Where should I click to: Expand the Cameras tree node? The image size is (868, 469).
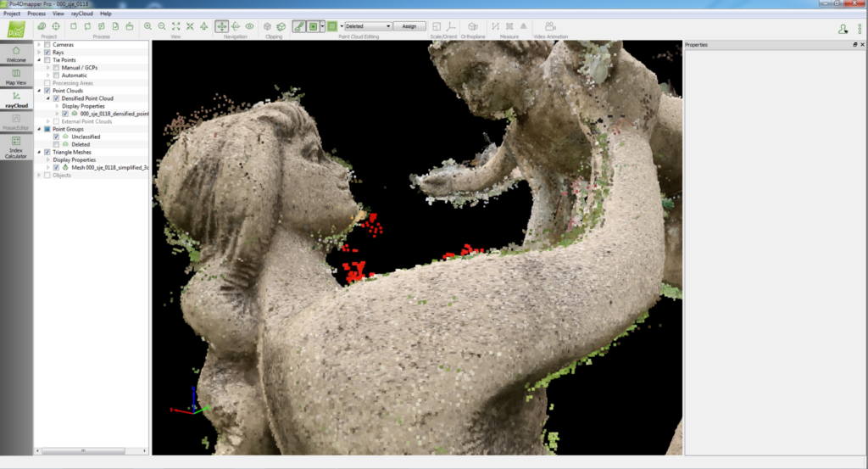38,45
